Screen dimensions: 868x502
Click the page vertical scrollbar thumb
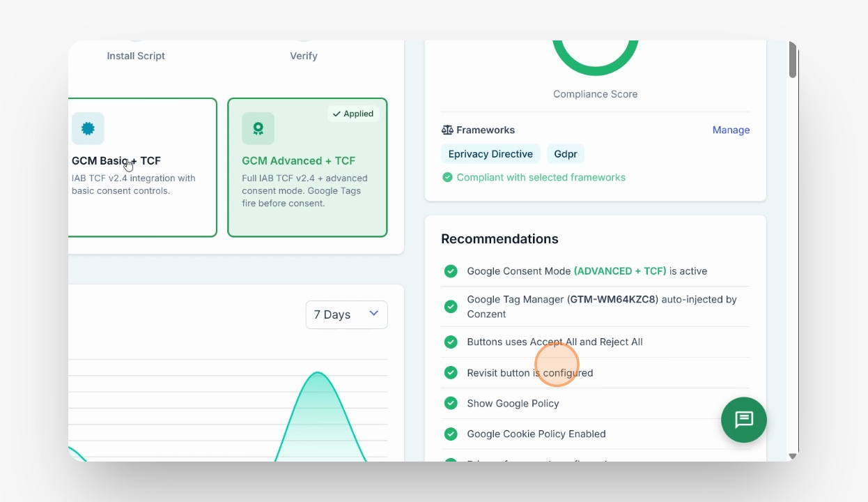tap(792, 60)
